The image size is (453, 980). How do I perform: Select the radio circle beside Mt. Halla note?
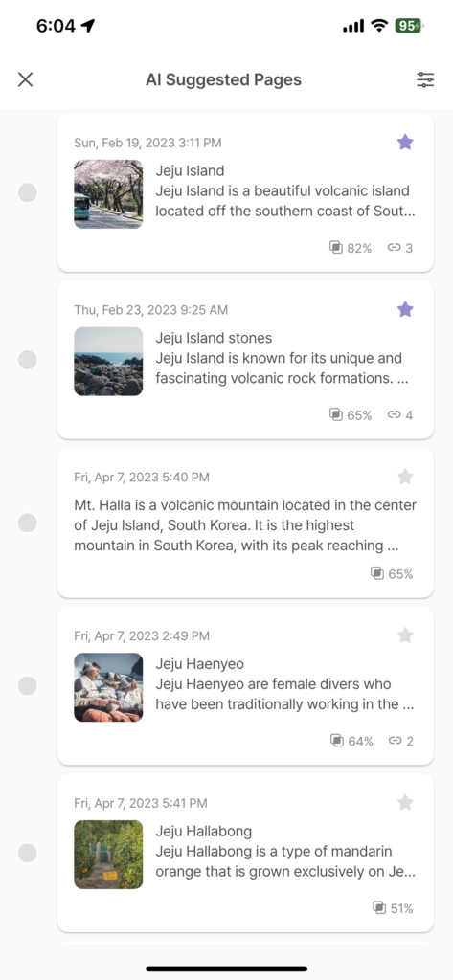click(x=27, y=523)
